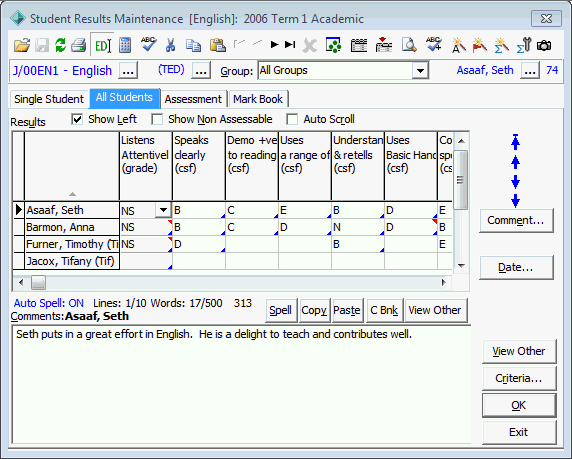Click grid scroll down arrow

point(461,266)
